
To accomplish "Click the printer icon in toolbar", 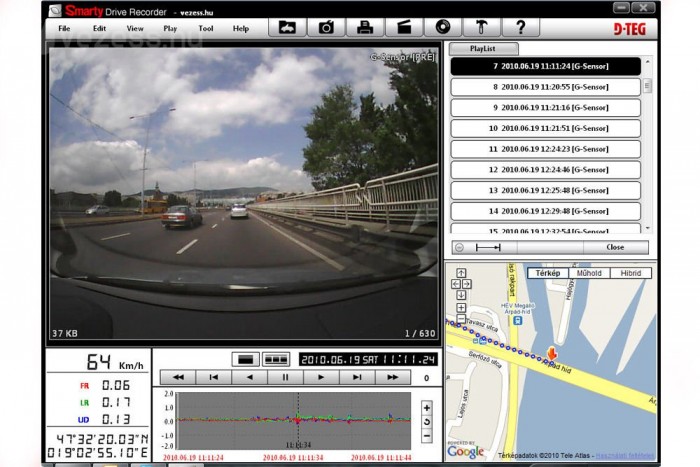I will point(365,28).
